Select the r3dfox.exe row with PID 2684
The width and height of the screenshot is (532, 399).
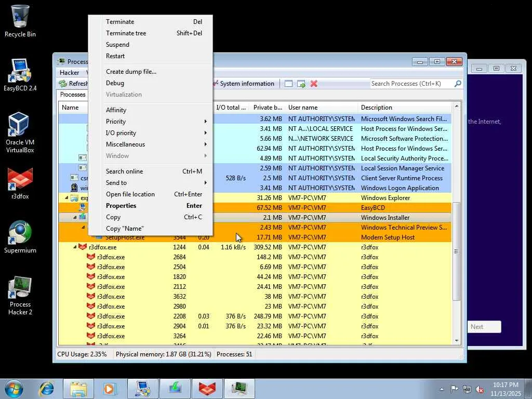(255, 257)
